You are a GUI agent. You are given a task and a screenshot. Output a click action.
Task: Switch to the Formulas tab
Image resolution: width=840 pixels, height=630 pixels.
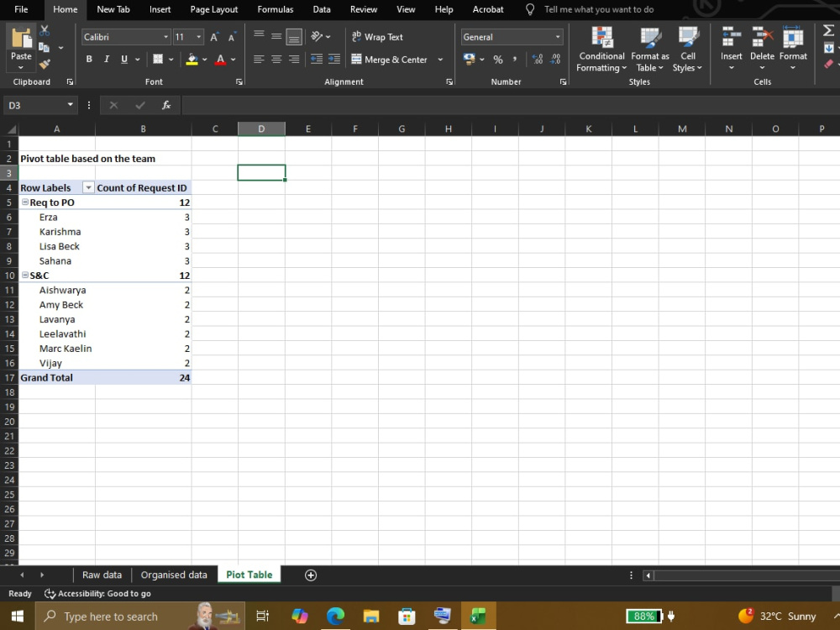point(276,9)
